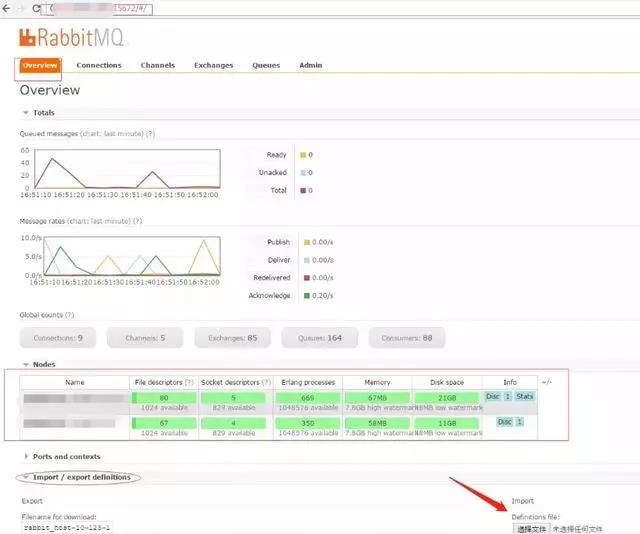
Task: Open File descriptors help (?)
Action: click(x=189, y=383)
